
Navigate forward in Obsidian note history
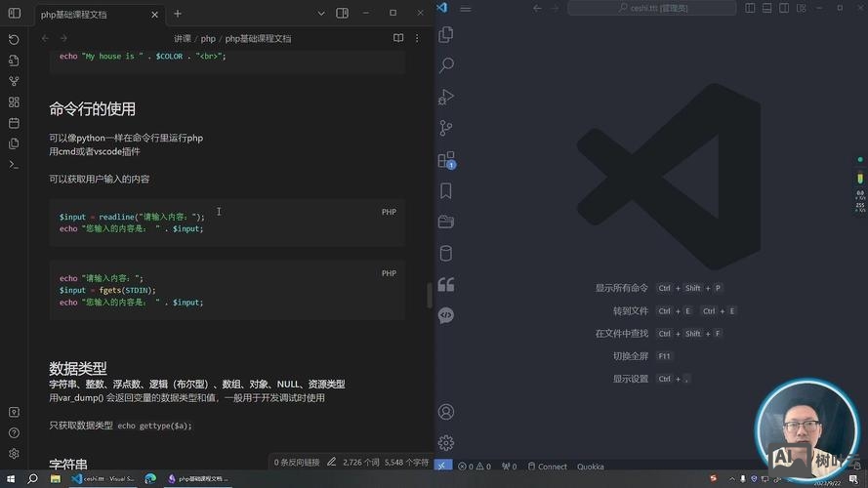63,38
